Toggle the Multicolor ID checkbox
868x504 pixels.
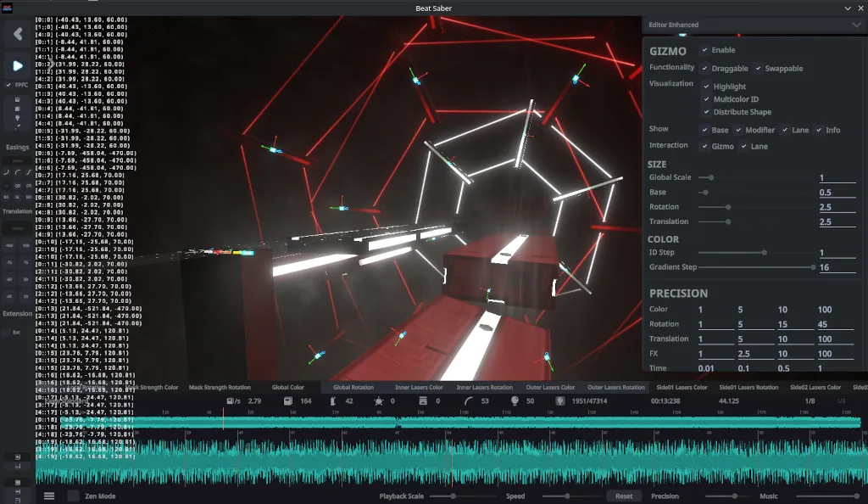(706, 99)
